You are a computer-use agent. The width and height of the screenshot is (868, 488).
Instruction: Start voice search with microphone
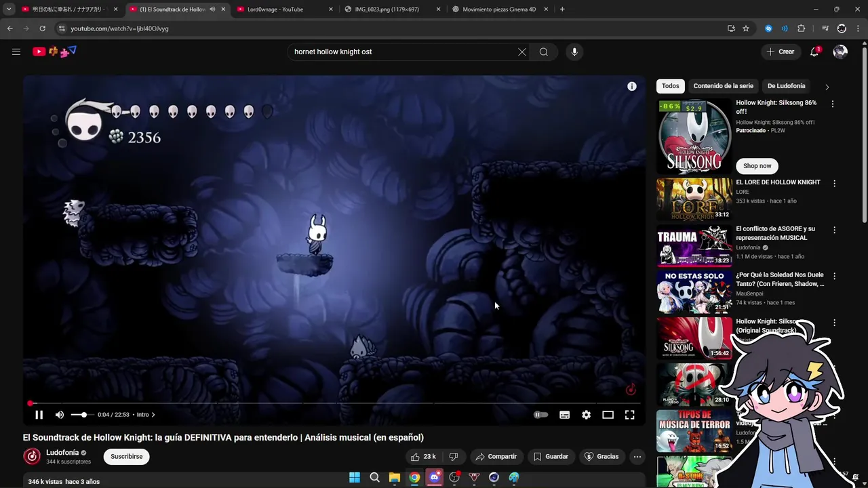click(574, 52)
